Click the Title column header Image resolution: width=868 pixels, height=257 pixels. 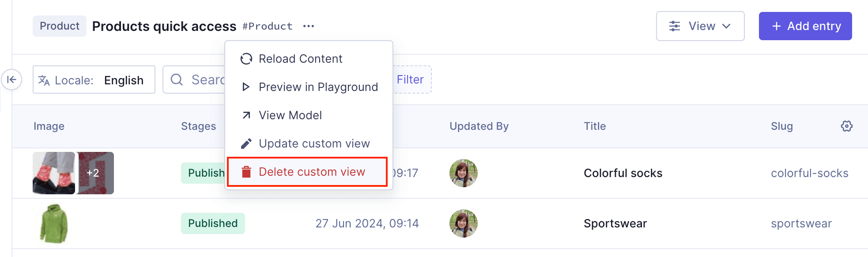coord(595,126)
